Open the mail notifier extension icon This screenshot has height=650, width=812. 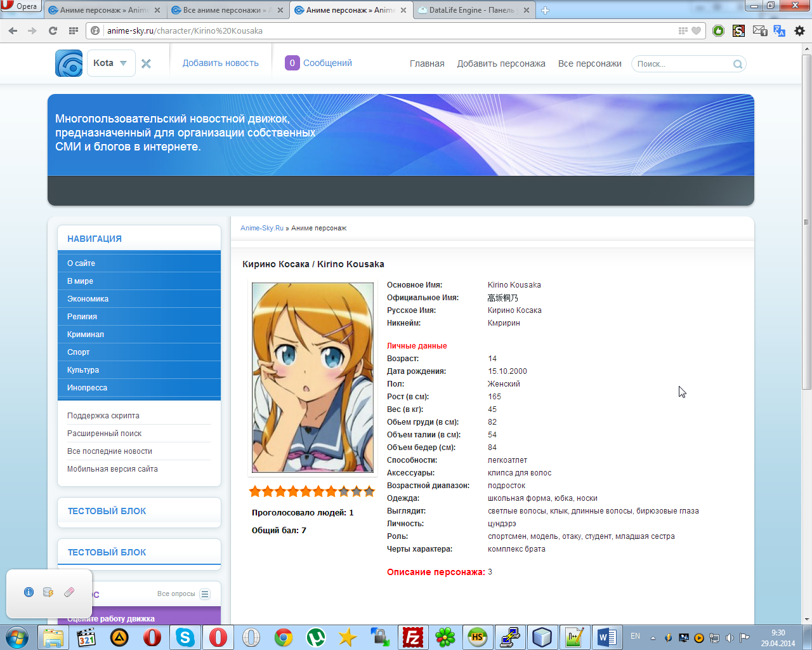tap(759, 30)
